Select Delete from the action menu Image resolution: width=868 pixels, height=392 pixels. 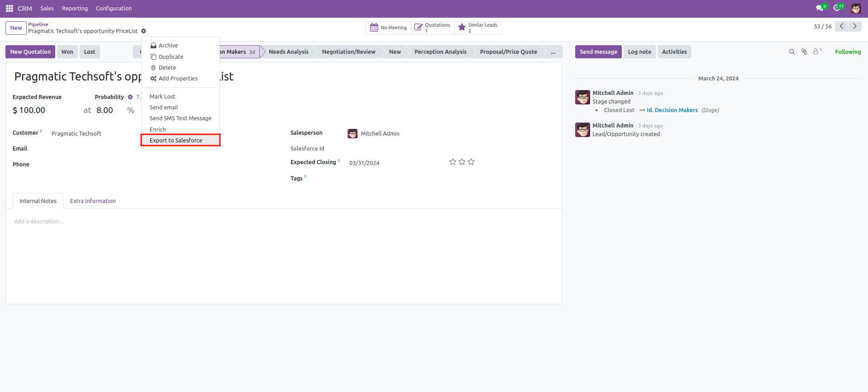pyautogui.click(x=181, y=68)
